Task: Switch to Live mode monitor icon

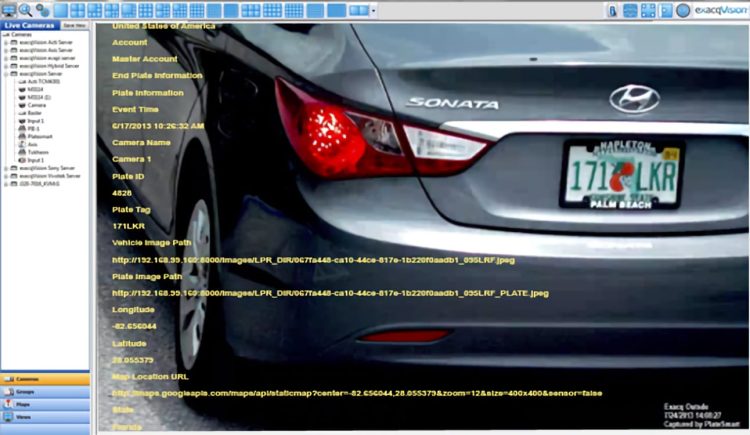Action: (x=9, y=10)
